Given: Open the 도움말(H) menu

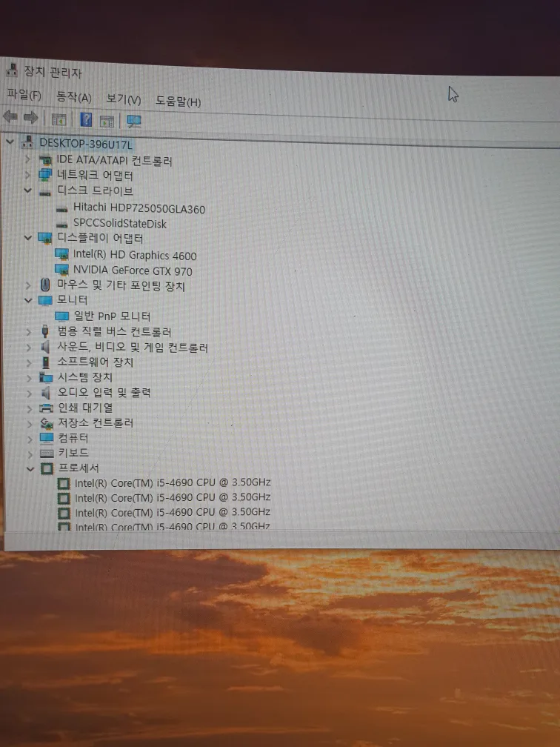Looking at the screenshot, I should point(178,101).
